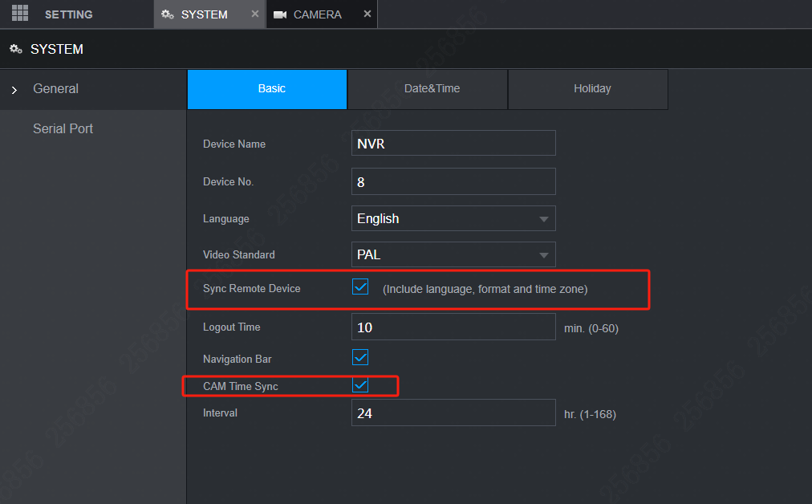This screenshot has height=504, width=812.
Task: Click the gear icon on the SYSTEM tab
Action: click(x=168, y=13)
